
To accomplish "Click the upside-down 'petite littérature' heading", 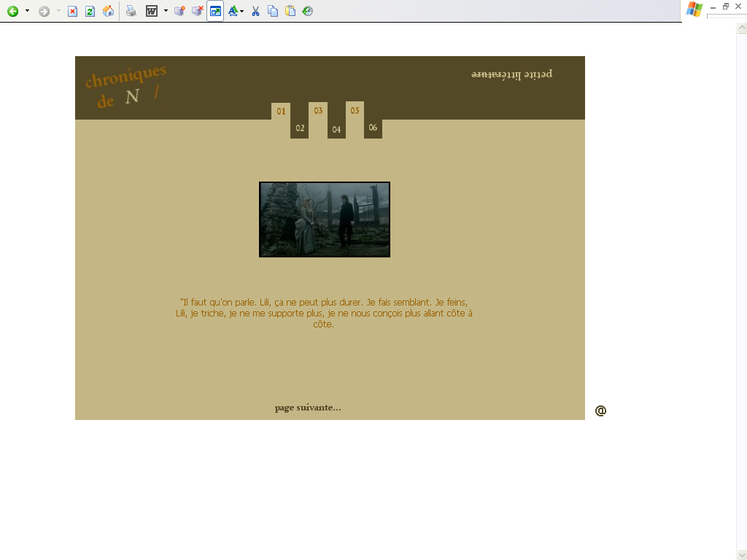I will pos(511,75).
